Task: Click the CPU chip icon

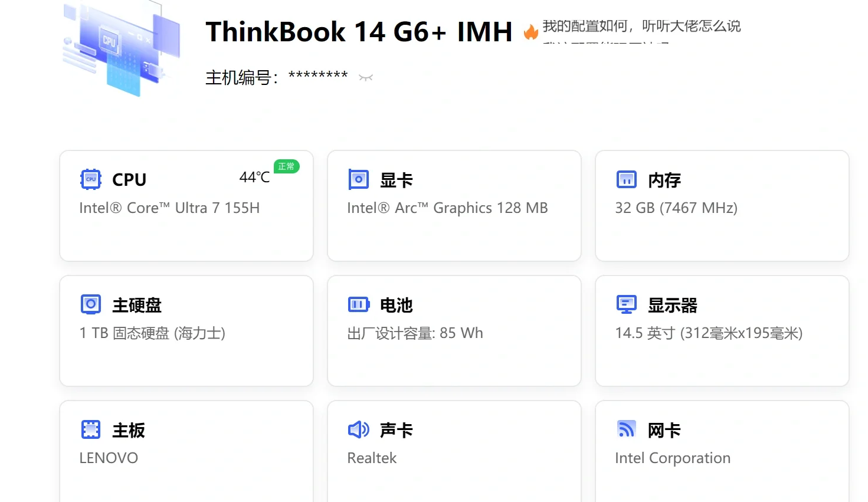Action: [91, 179]
